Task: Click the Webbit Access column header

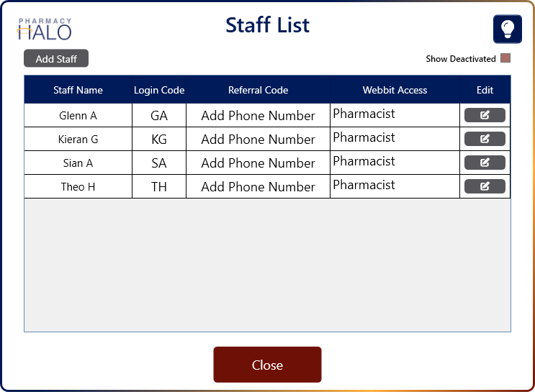Action: tap(395, 90)
